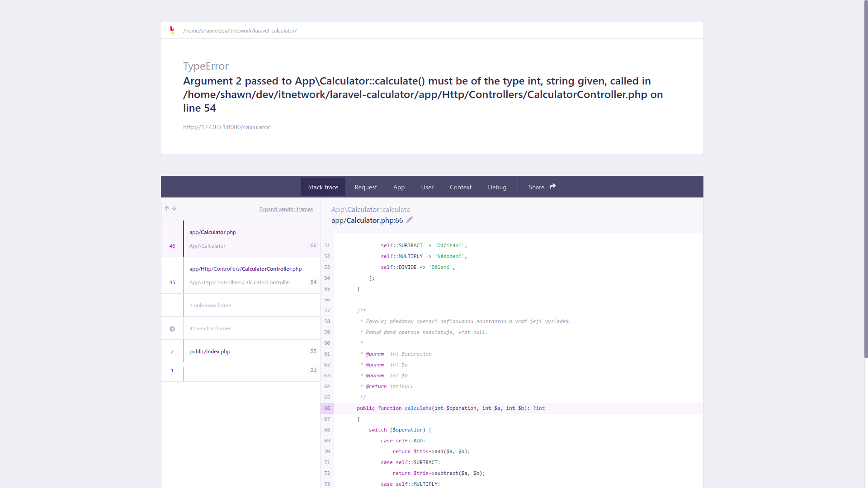The image size is (868, 488).
Task: Select the Stack trace tab
Action: [x=323, y=187]
